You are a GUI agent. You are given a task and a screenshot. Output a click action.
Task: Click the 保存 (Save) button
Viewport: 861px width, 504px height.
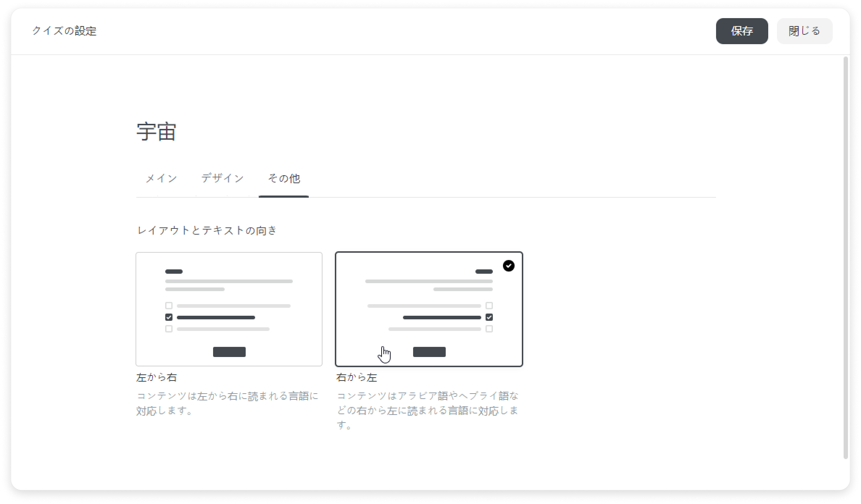pyautogui.click(x=741, y=31)
